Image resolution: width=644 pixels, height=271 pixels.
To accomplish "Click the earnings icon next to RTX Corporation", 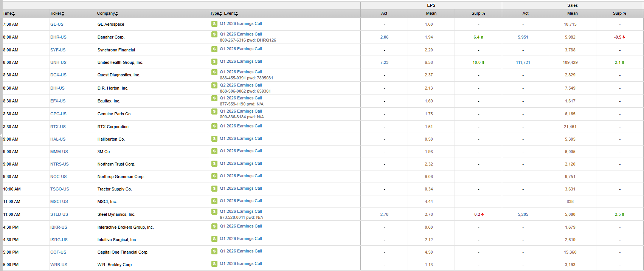I will tap(214, 126).
